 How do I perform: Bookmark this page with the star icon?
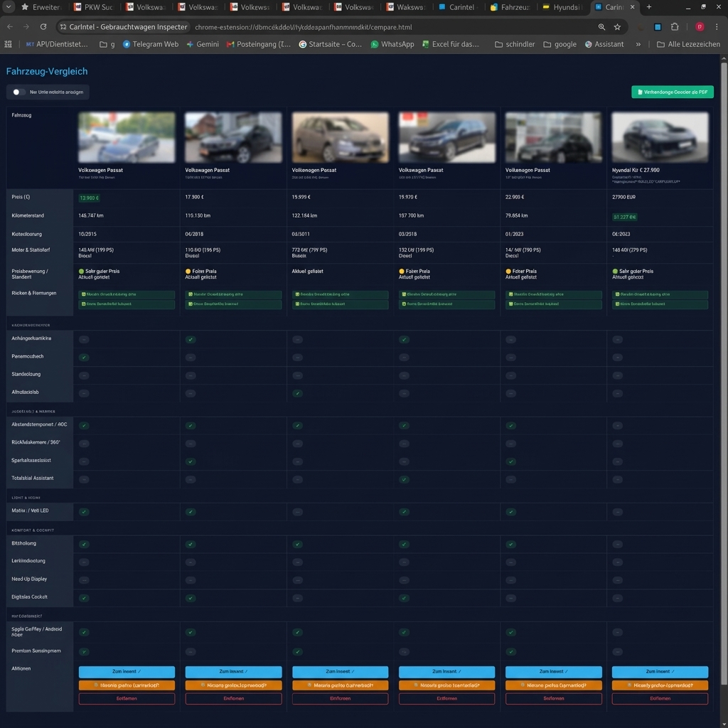pos(617,27)
